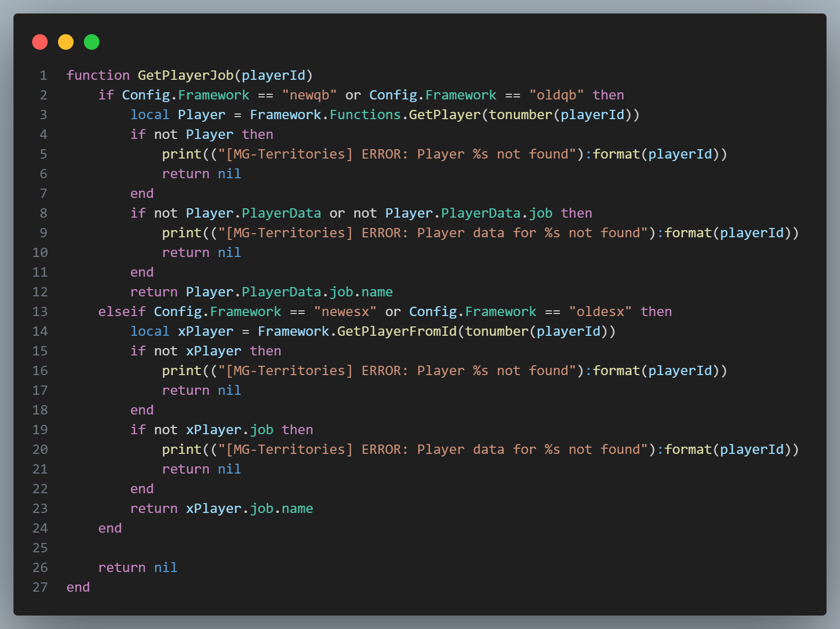This screenshot has height=629, width=840.
Task: Click the GetPlayerJob function name
Action: pos(185,76)
